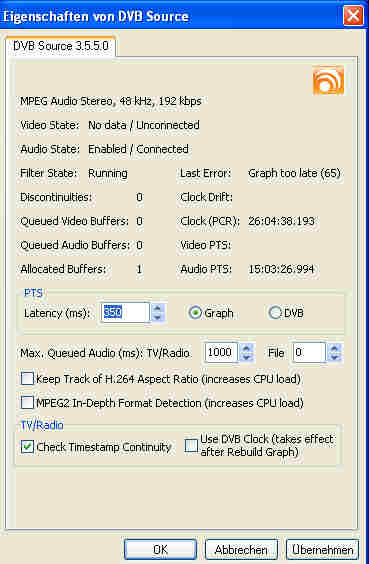Viewport: 369px width, 564px height.
Task: Click the 'Graph too late (65)' error text
Action: coord(294,173)
